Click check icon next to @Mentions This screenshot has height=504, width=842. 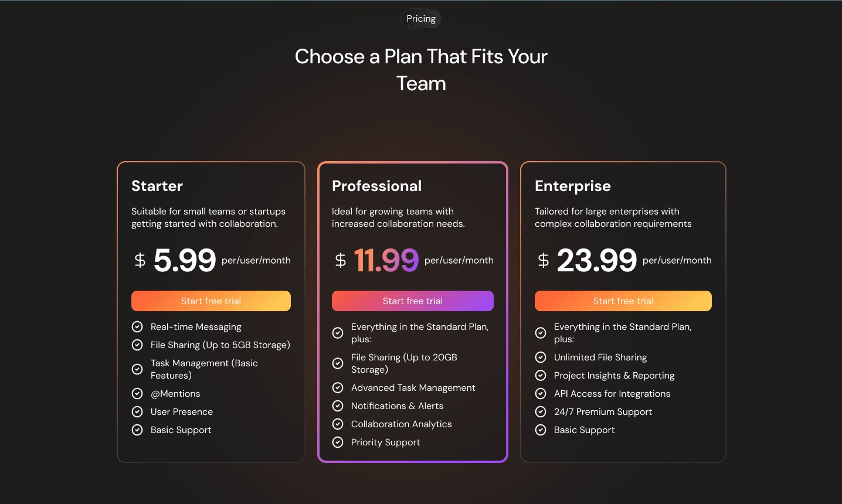[137, 394]
